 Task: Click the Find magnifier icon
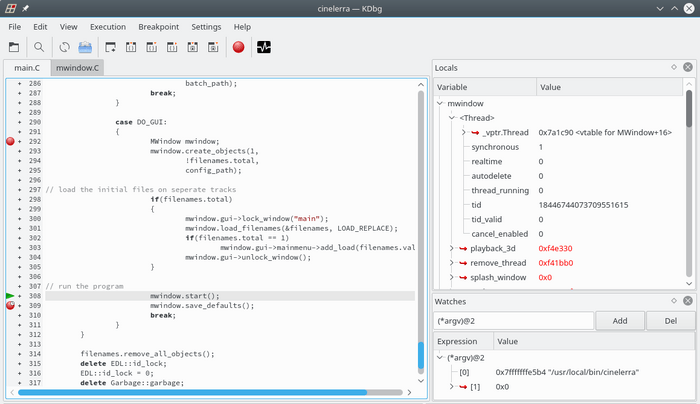[39, 47]
